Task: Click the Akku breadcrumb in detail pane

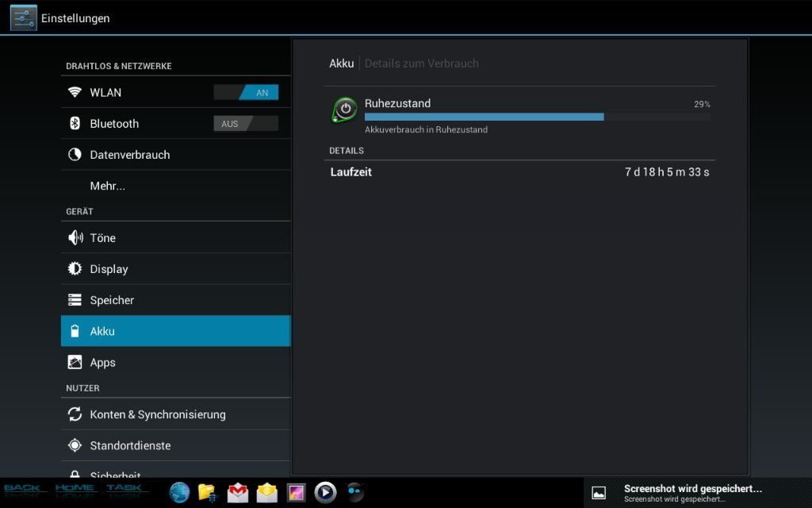Action: 341,63
